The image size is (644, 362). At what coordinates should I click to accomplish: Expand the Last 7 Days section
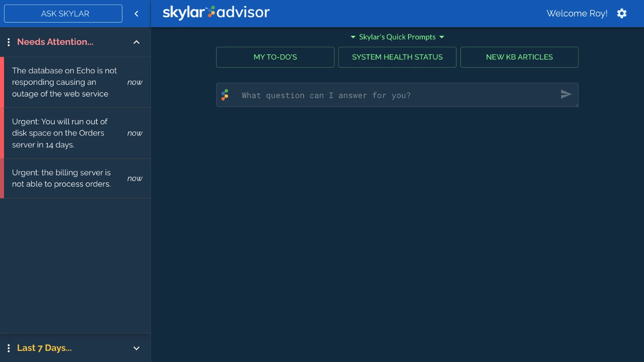[x=136, y=348]
